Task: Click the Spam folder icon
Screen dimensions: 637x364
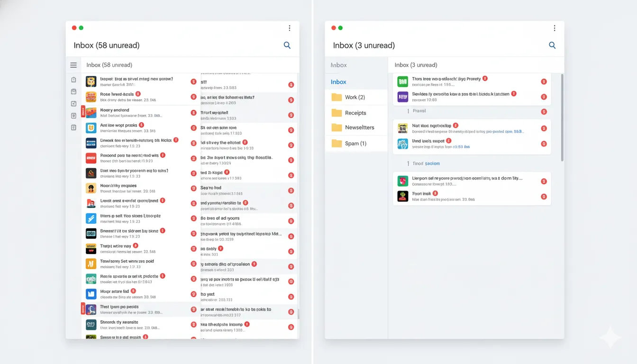Action: click(337, 143)
